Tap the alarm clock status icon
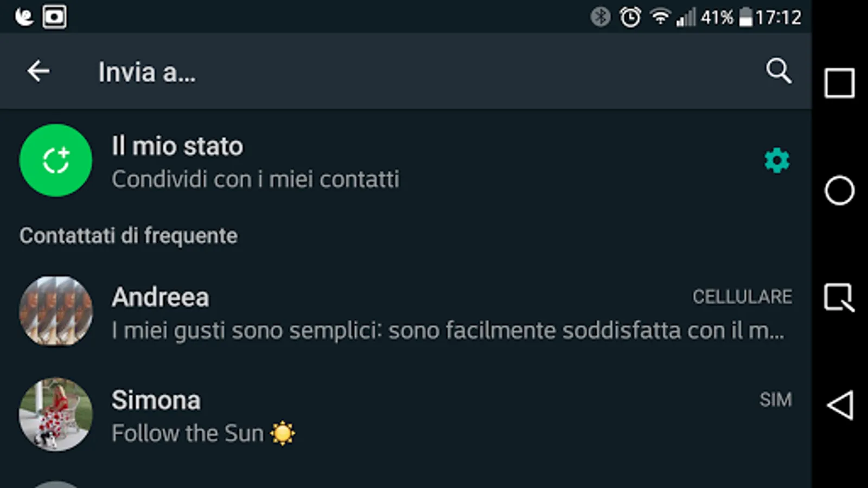Image resolution: width=868 pixels, height=488 pixels. click(630, 17)
